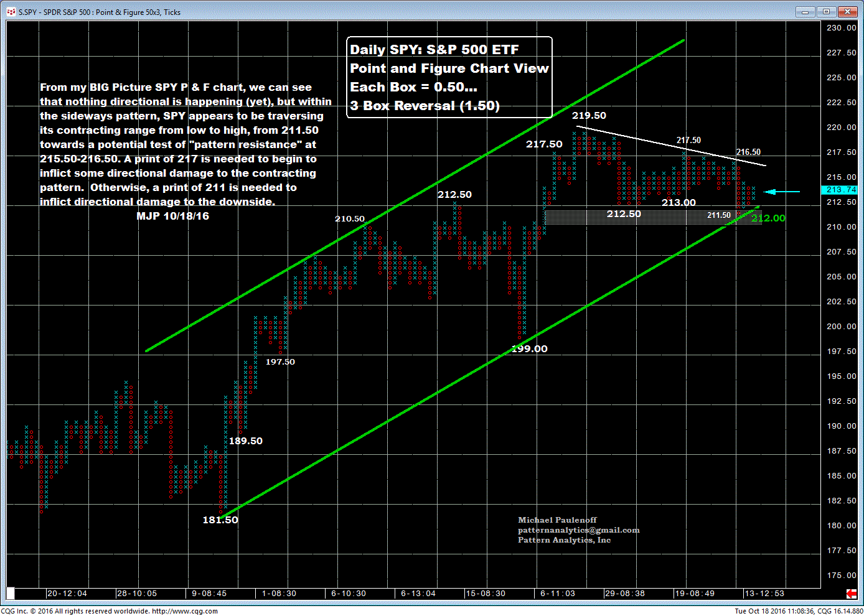Click the 6-10:30 time axis label
This screenshot has height=616, width=864.
(349, 594)
